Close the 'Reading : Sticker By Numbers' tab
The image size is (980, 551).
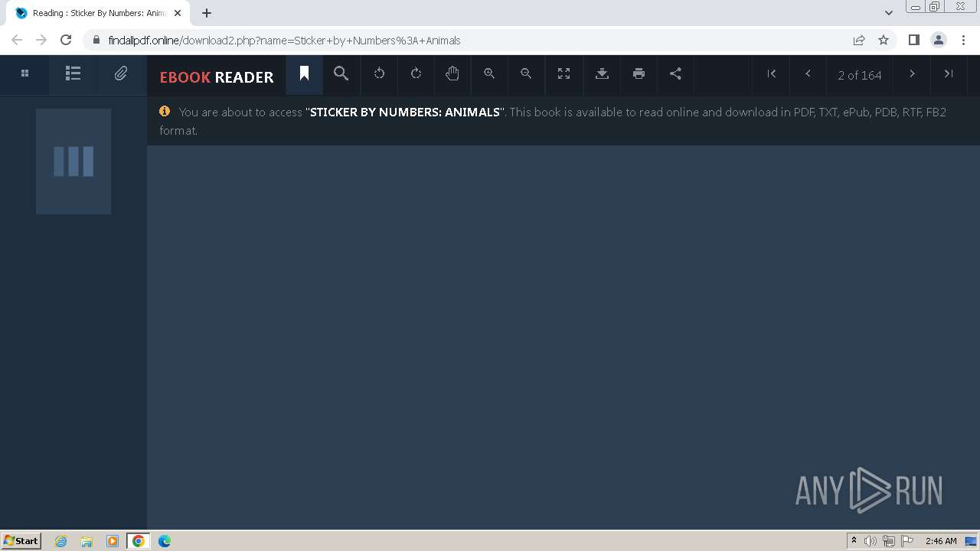point(178,13)
